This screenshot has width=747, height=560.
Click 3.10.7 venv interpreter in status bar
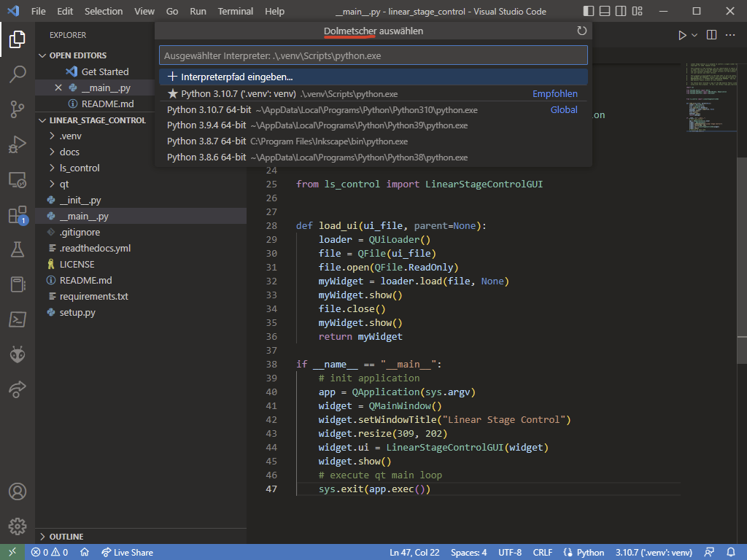pyautogui.click(x=654, y=553)
